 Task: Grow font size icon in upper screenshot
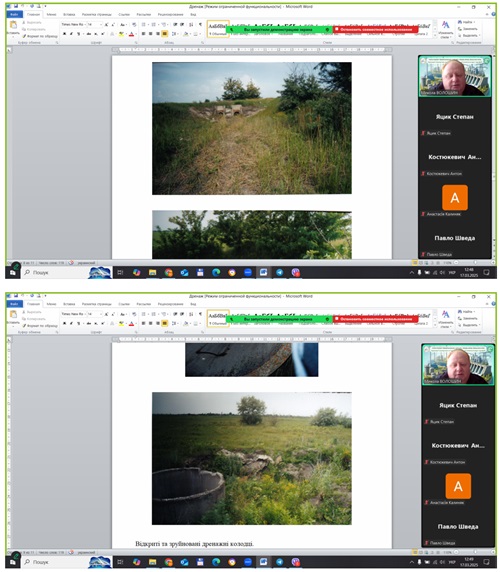pyautogui.click(x=106, y=24)
